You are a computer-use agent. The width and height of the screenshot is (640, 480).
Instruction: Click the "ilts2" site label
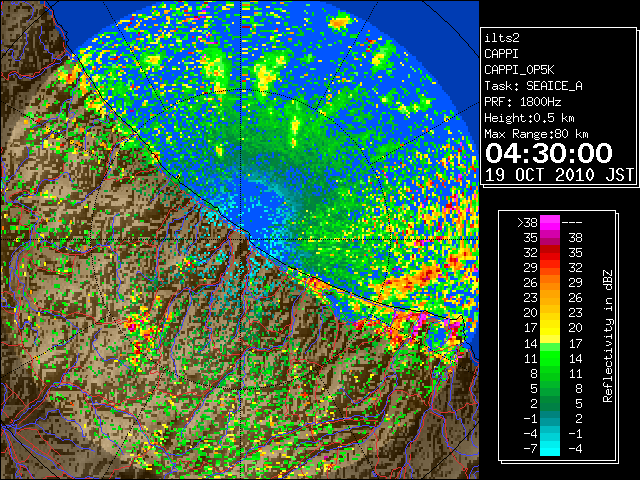click(x=502, y=38)
